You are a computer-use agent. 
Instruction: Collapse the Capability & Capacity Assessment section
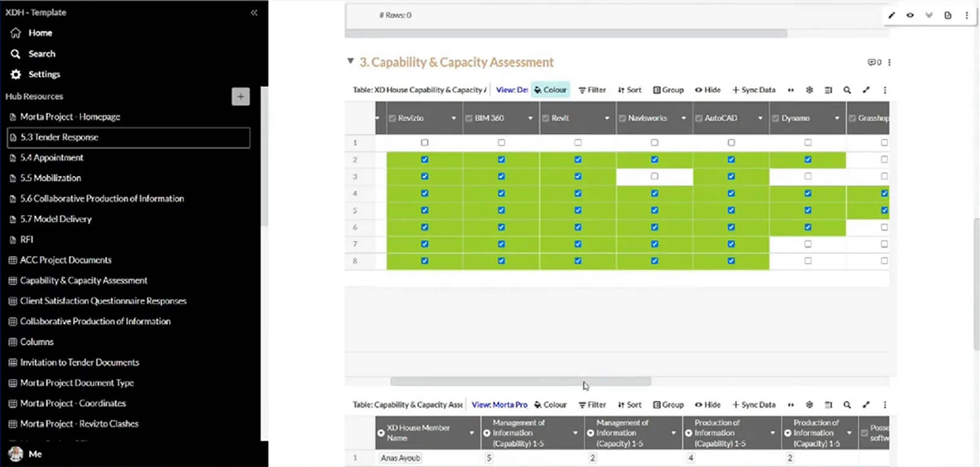pyautogui.click(x=350, y=61)
